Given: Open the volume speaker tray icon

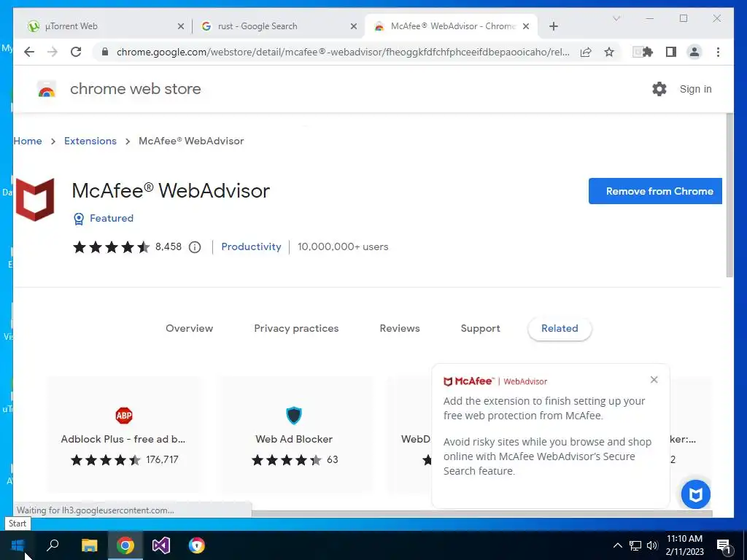Looking at the screenshot, I should point(652,545).
